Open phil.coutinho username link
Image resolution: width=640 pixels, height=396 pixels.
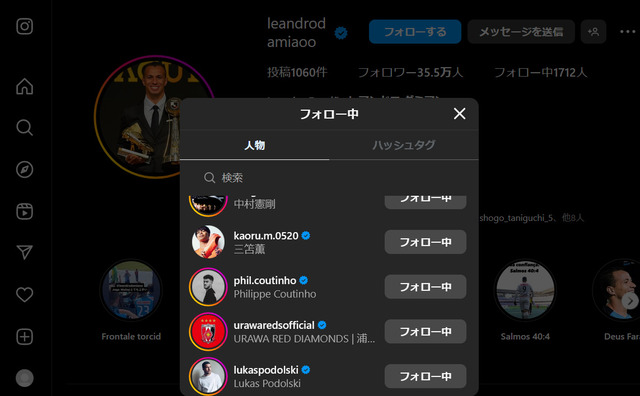coord(265,280)
